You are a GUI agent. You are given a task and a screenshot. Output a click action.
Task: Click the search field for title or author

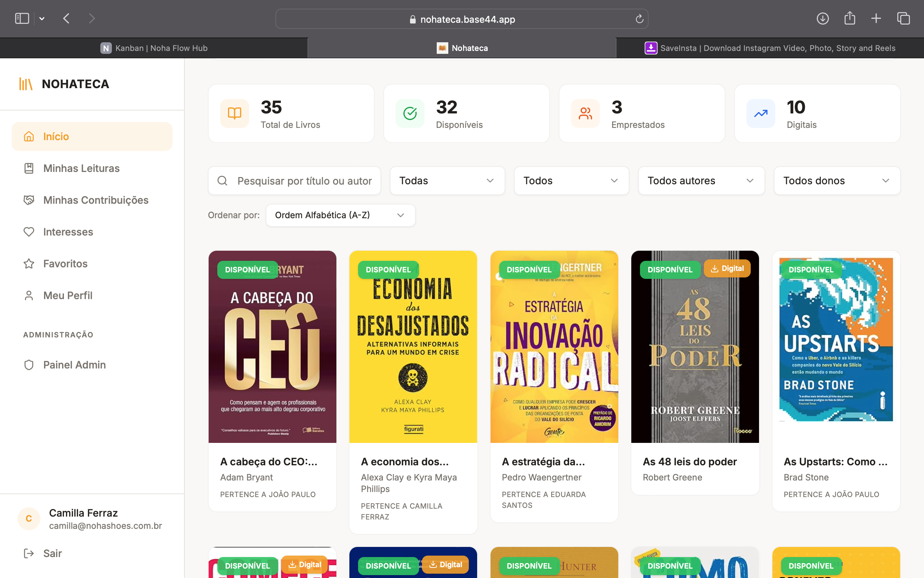295,181
